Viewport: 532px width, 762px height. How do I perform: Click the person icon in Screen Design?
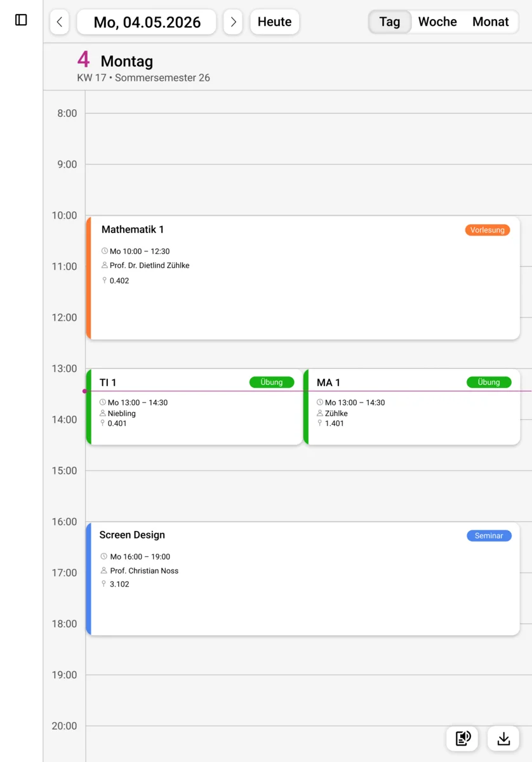coord(105,571)
